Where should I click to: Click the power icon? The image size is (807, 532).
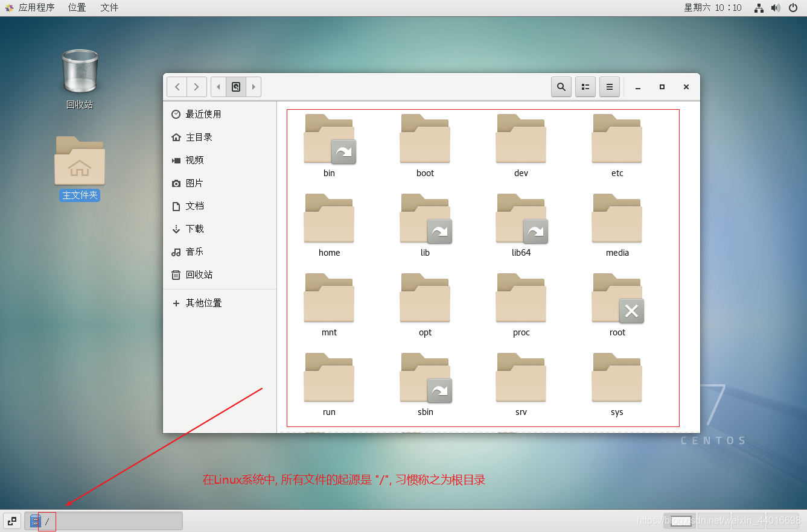(793, 8)
